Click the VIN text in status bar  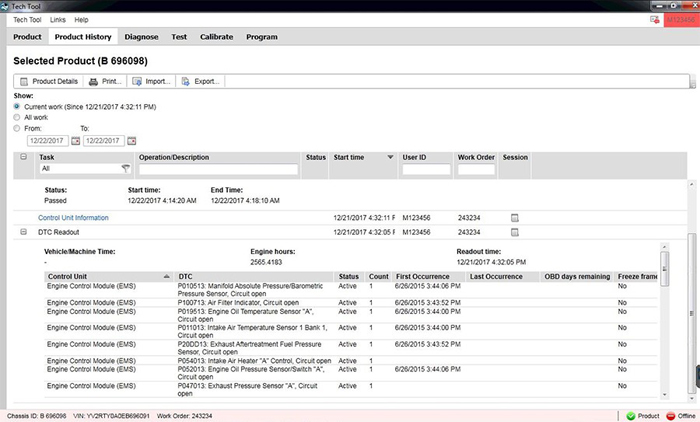111,416
